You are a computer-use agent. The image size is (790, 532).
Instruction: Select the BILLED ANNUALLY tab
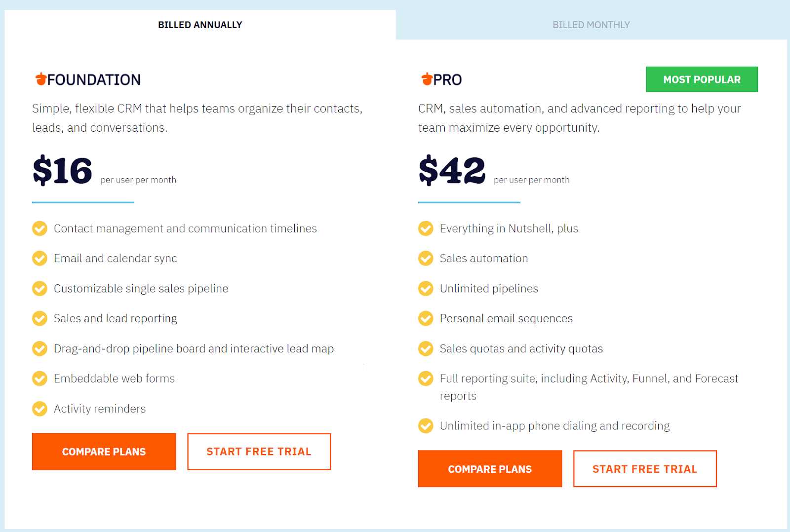[200, 24]
